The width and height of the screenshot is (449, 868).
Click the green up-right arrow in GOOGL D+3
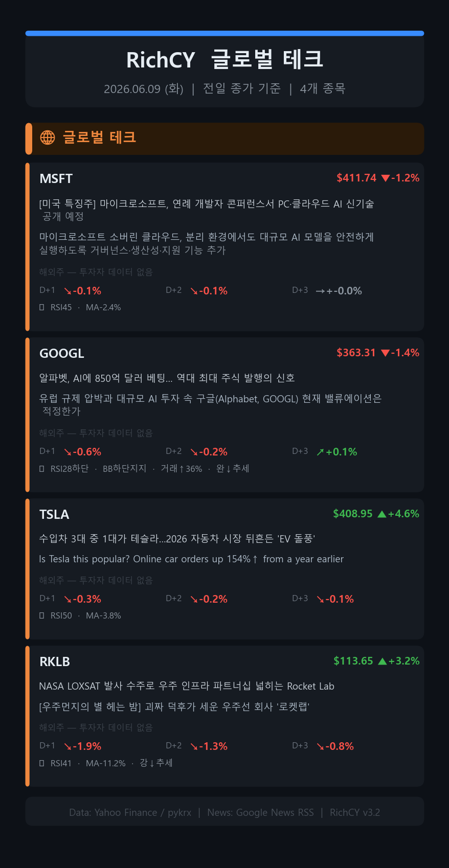pyautogui.click(x=320, y=452)
